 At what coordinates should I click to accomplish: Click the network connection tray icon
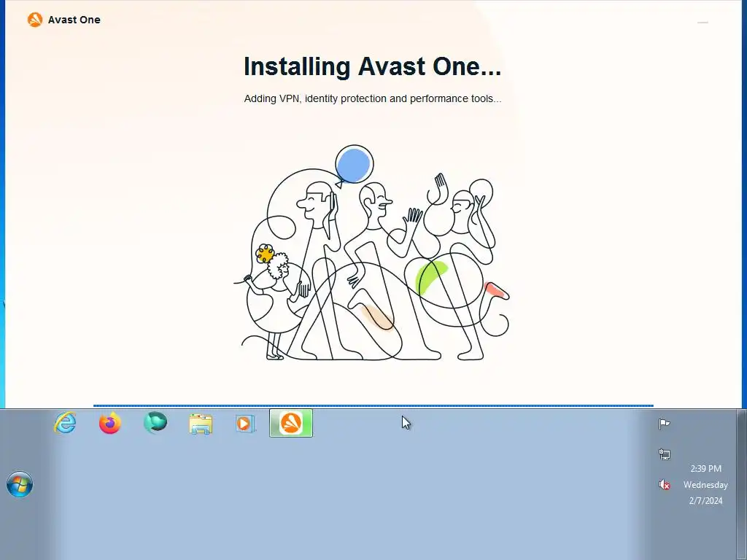click(x=664, y=454)
